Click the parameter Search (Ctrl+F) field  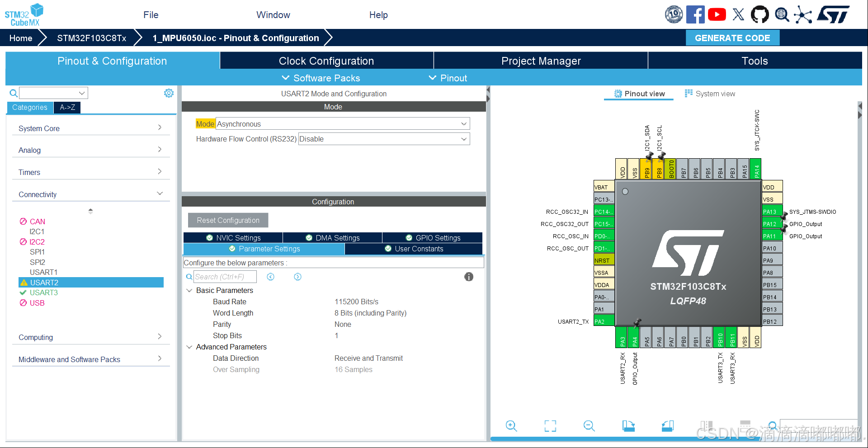click(225, 277)
